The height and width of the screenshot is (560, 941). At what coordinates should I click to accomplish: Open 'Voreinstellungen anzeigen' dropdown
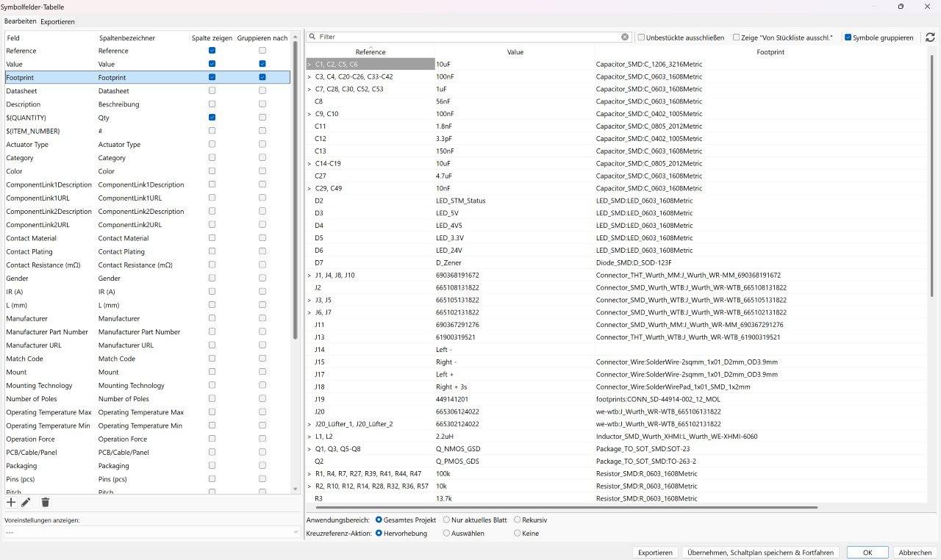coord(151,532)
